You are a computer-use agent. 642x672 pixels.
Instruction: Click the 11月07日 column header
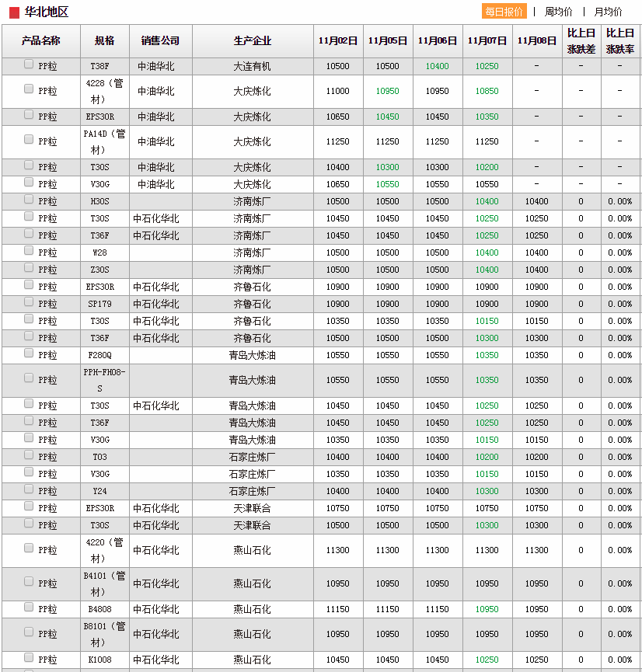(x=487, y=40)
